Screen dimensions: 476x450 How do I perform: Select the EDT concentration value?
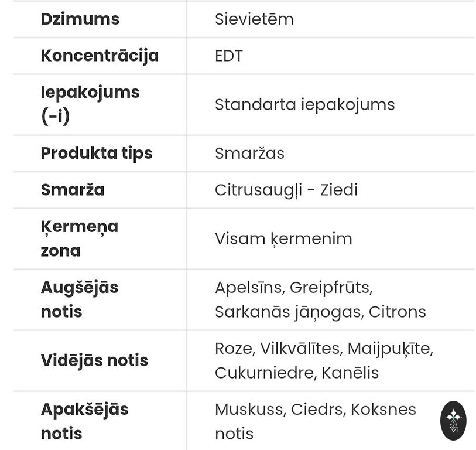[x=228, y=56]
